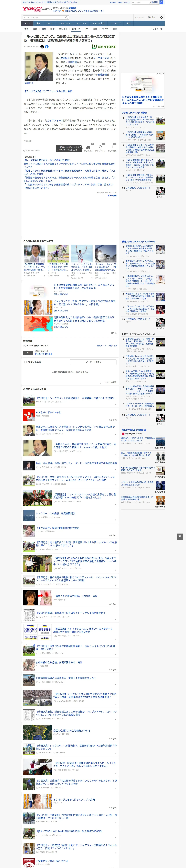This screenshot has width=186, height=868.
Task: Select the みんなの意見 tab
Action: coord(99,24)
